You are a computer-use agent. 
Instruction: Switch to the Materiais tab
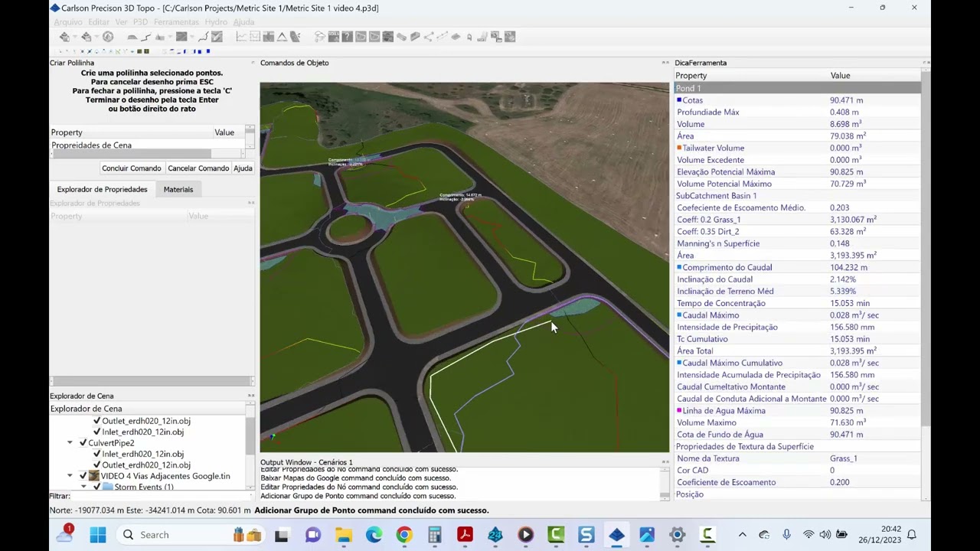178,189
